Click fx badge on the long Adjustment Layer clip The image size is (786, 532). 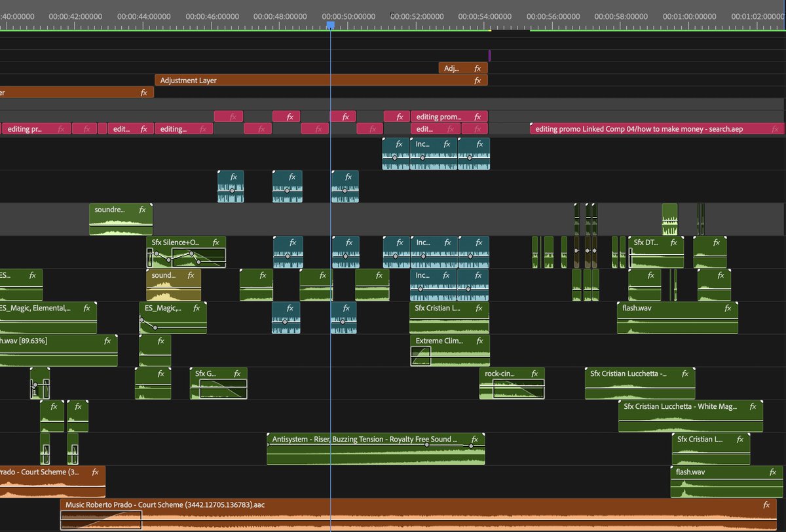pos(477,81)
